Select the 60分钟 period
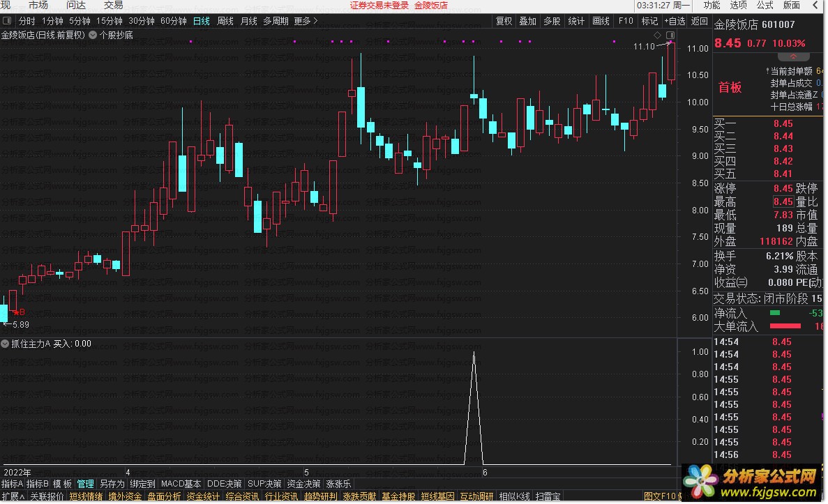Screen dimensions: 828x504 pyautogui.click(x=174, y=21)
